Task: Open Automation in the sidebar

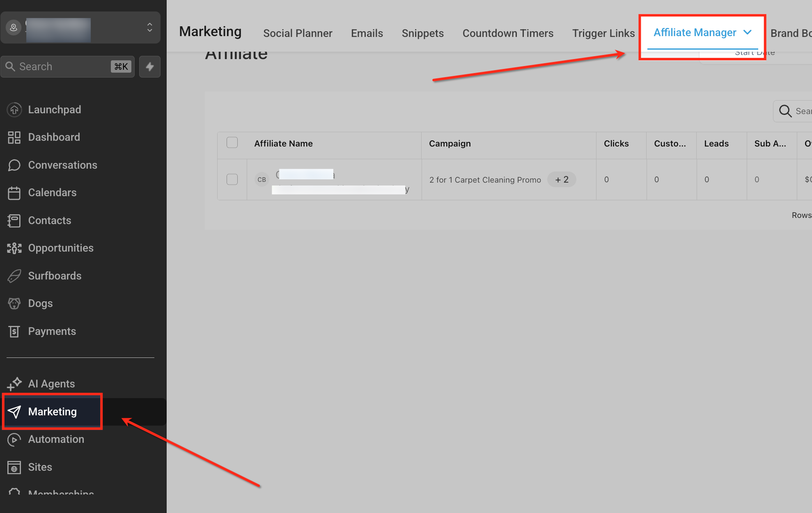Action: [x=56, y=439]
